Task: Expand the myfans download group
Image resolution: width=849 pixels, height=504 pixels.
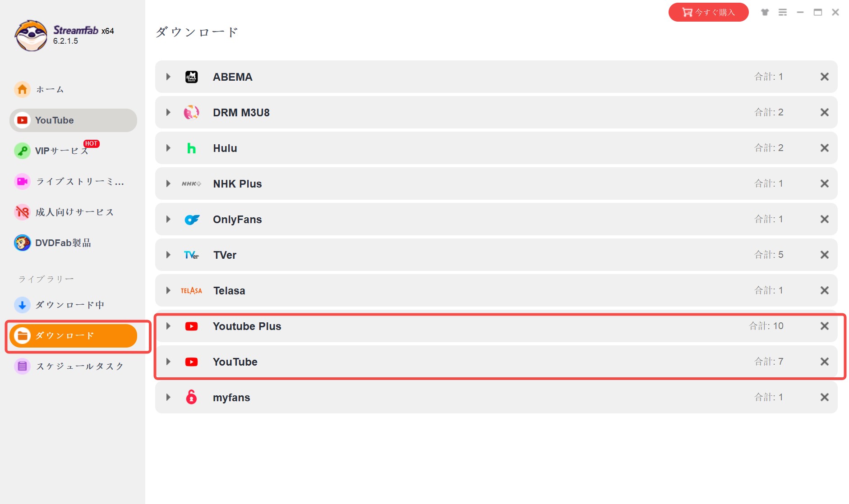Action: click(168, 397)
